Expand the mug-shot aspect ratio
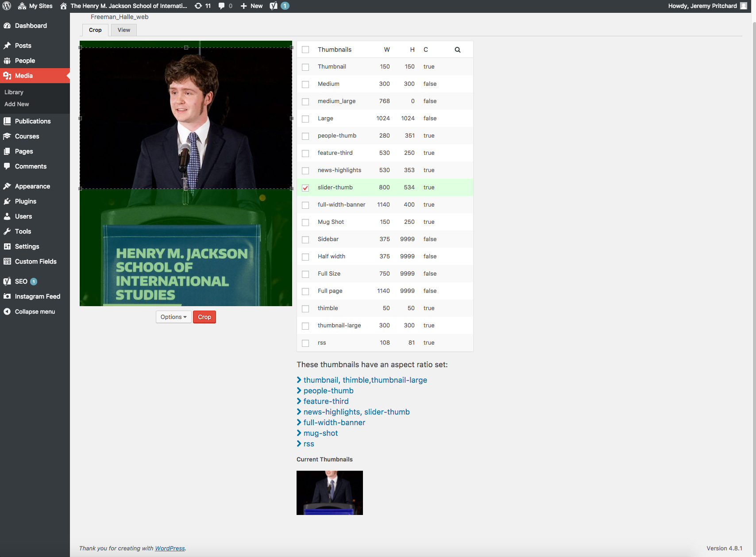Screen dimensions: 756x557 317,433
